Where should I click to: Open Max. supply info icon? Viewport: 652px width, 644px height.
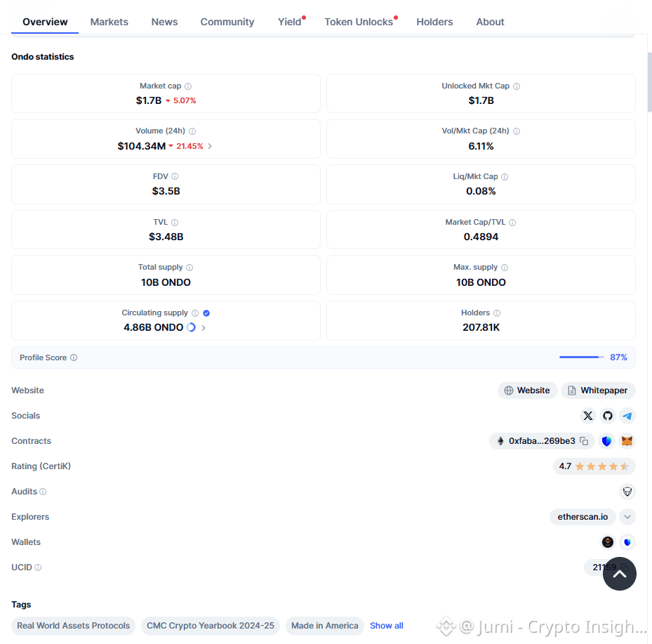click(505, 268)
